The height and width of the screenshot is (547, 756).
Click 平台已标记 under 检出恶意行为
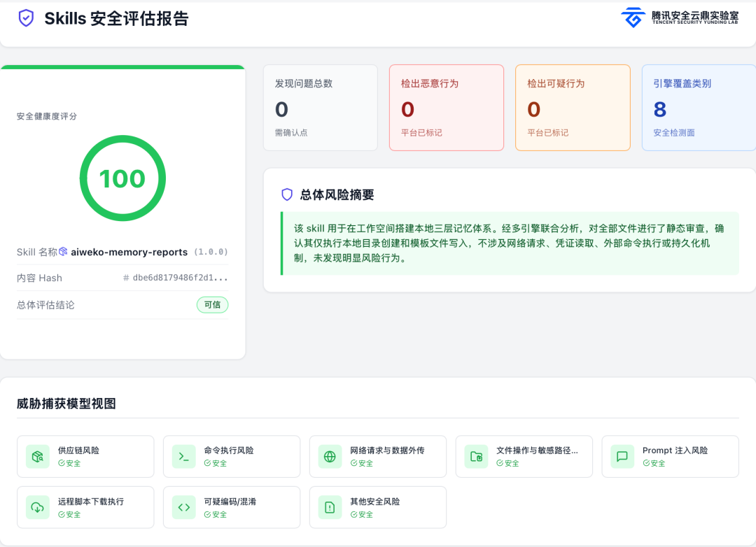coord(421,132)
